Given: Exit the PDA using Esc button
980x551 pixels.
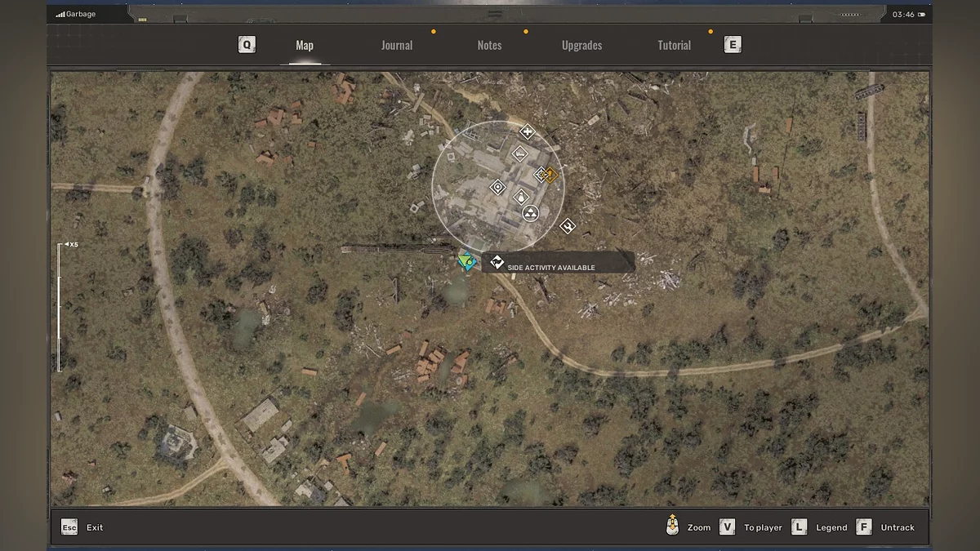Looking at the screenshot, I should coord(69,527).
